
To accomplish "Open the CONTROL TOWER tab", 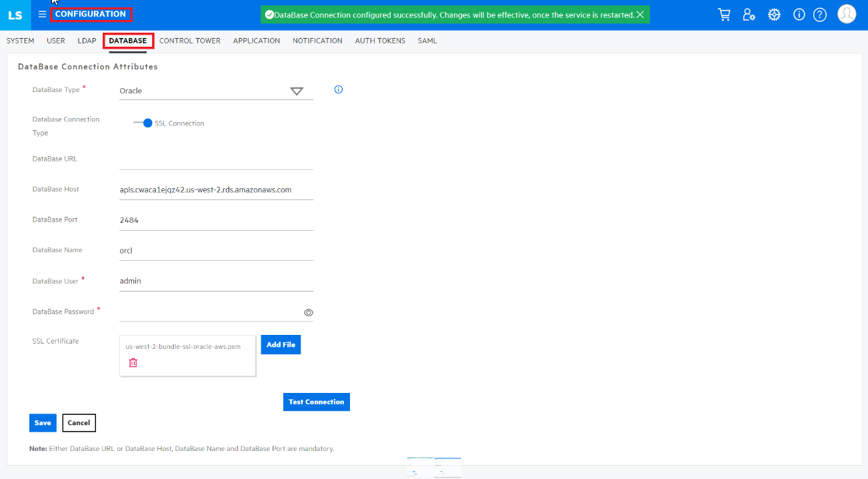I will [189, 41].
